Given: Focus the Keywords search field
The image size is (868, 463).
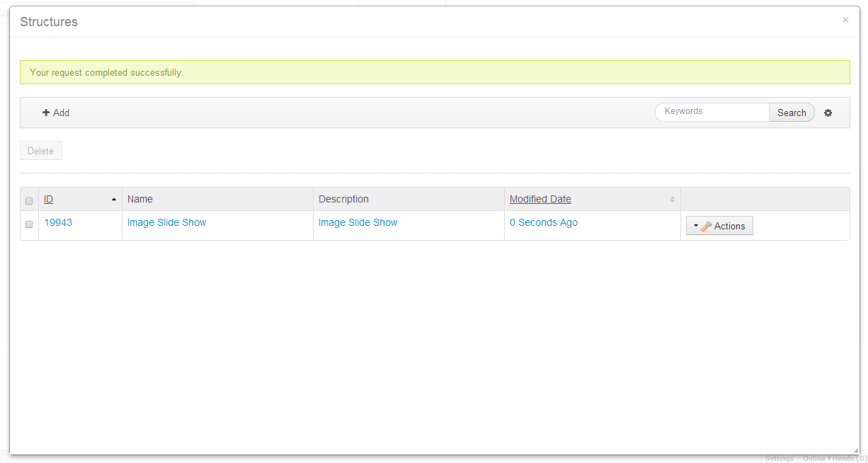Looking at the screenshot, I should point(712,112).
